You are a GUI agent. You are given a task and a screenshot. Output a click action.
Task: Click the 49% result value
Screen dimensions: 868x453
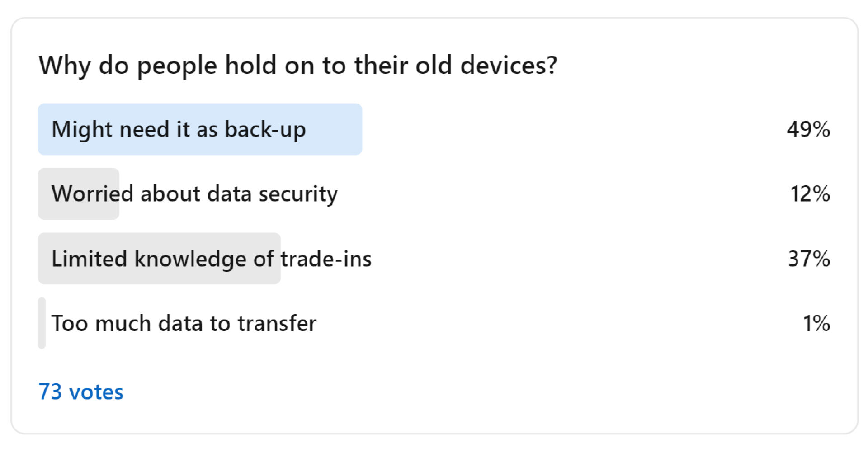(x=808, y=129)
